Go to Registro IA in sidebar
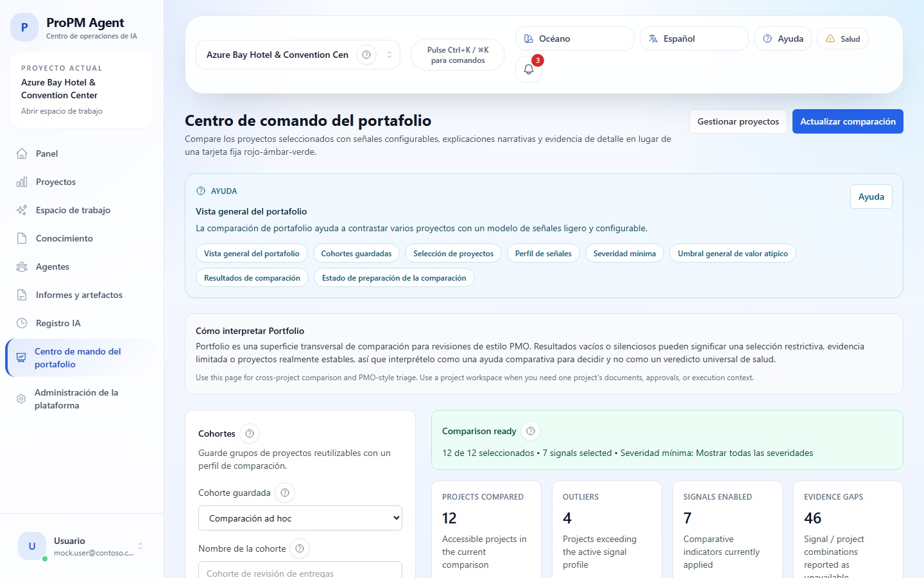This screenshot has height=578, width=924. (x=58, y=323)
